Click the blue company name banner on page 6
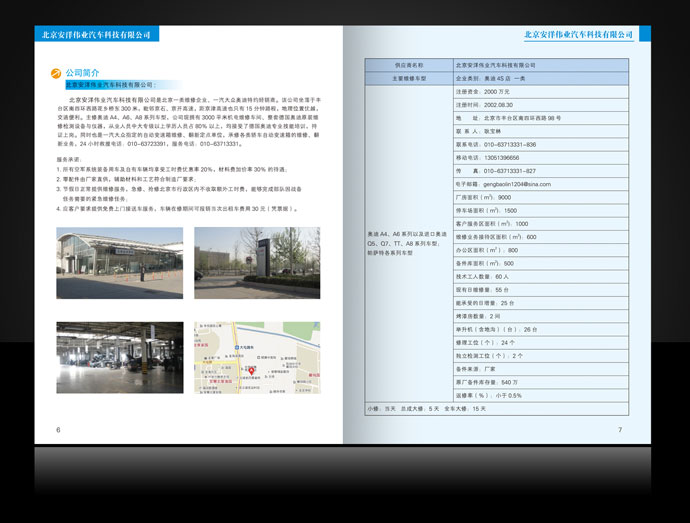Image resolution: width=690 pixels, height=523 pixels. 96,34
